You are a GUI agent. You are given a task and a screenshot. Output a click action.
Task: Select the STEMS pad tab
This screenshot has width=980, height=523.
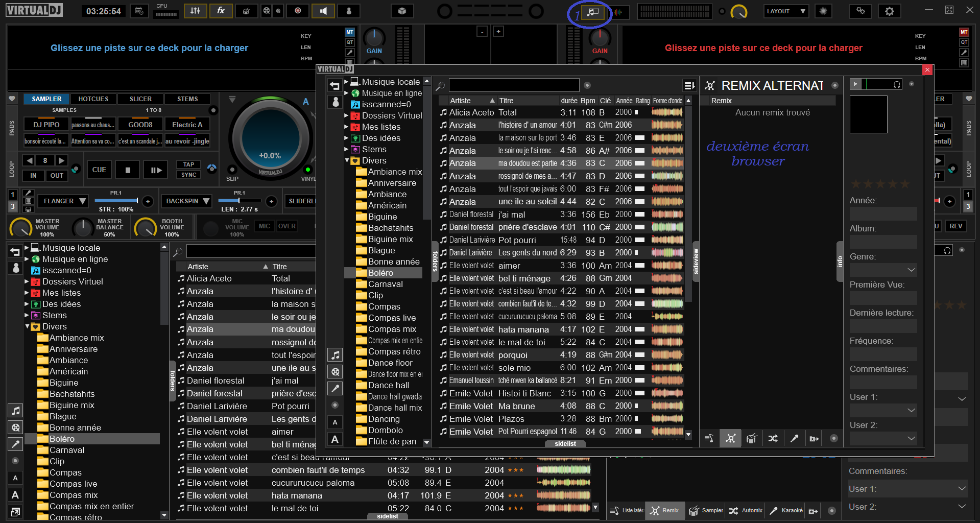point(187,99)
